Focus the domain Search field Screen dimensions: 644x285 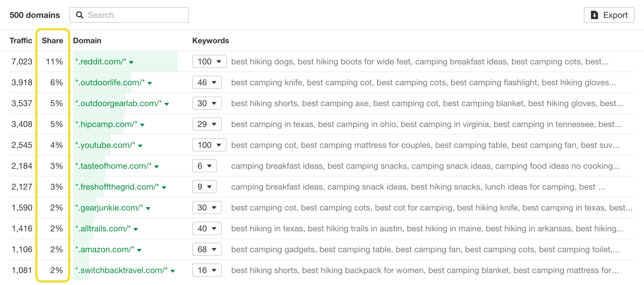tap(129, 15)
